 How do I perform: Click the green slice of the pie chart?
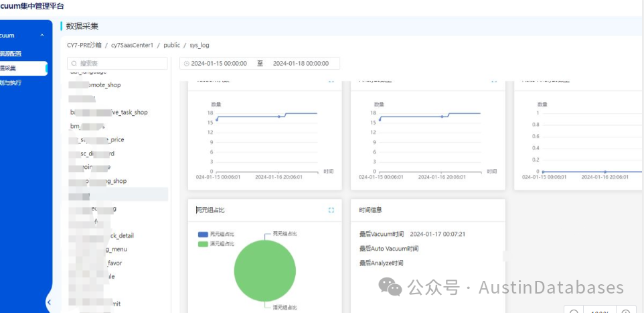point(265,271)
